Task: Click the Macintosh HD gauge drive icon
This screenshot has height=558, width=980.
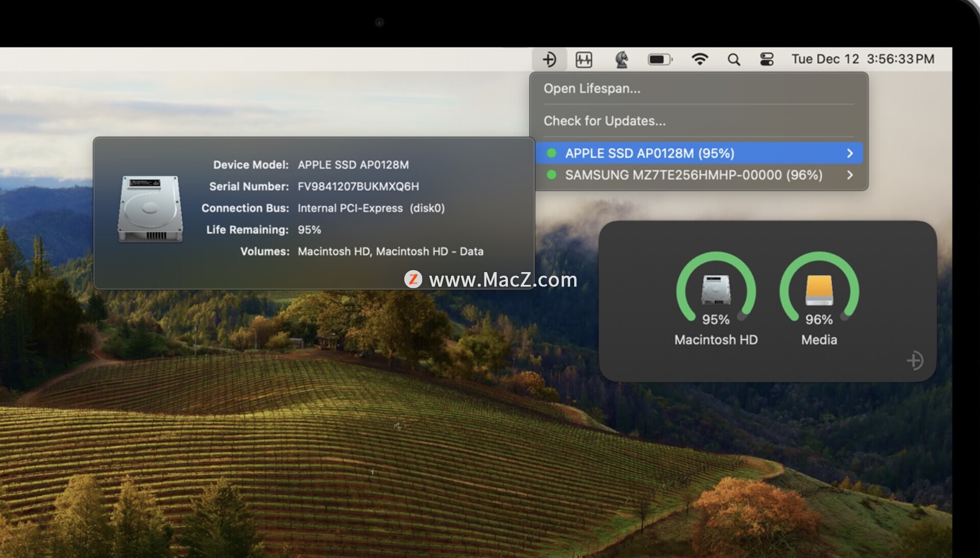Action: [x=716, y=289]
